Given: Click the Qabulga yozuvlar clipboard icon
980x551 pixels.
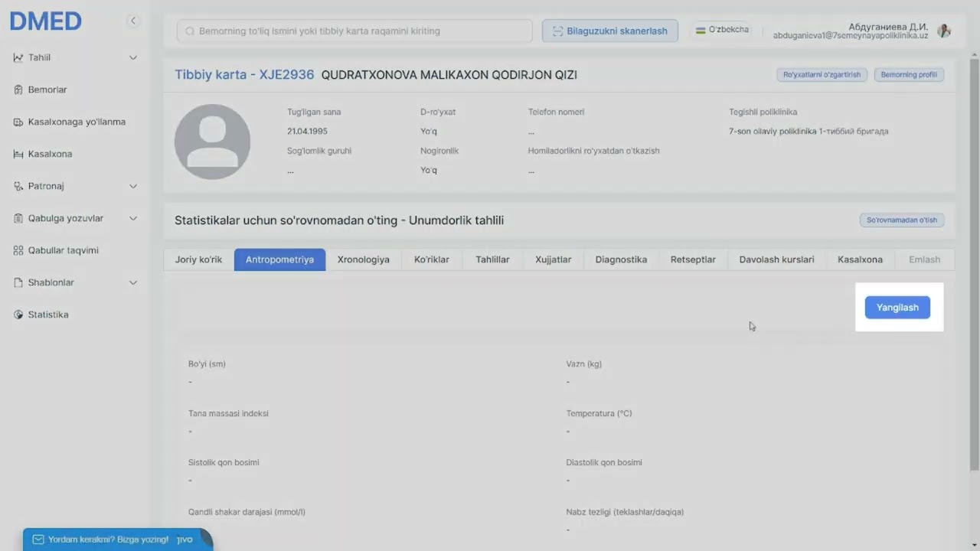Looking at the screenshot, I should (x=18, y=218).
